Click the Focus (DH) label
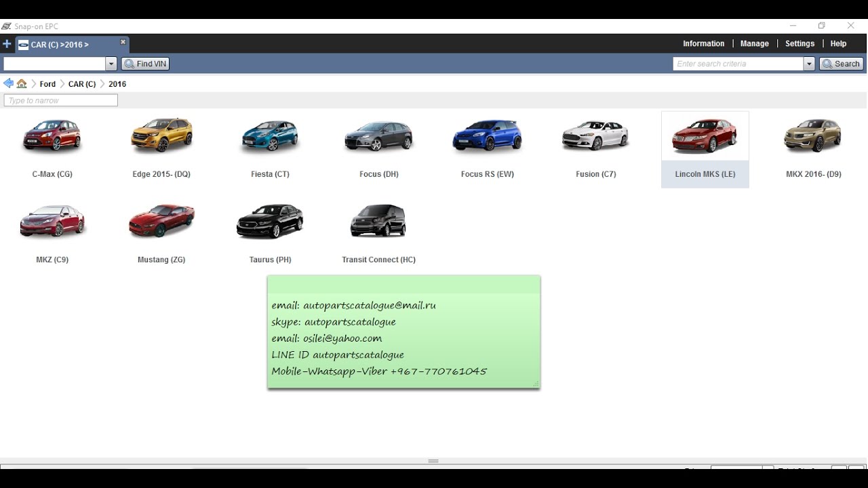The image size is (868, 488). tap(378, 174)
